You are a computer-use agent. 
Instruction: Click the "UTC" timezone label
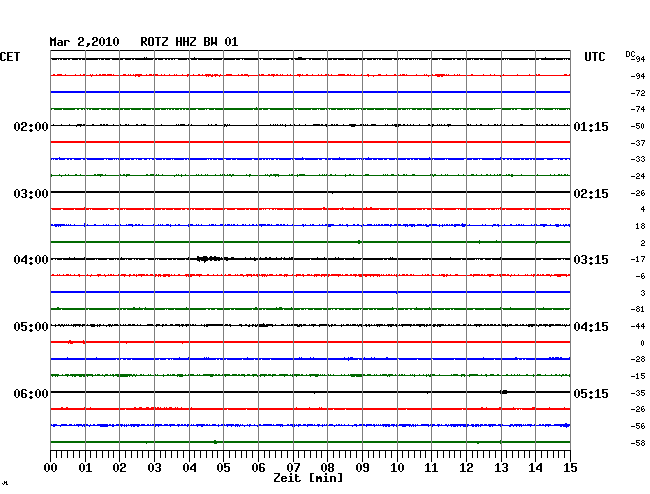(x=594, y=57)
